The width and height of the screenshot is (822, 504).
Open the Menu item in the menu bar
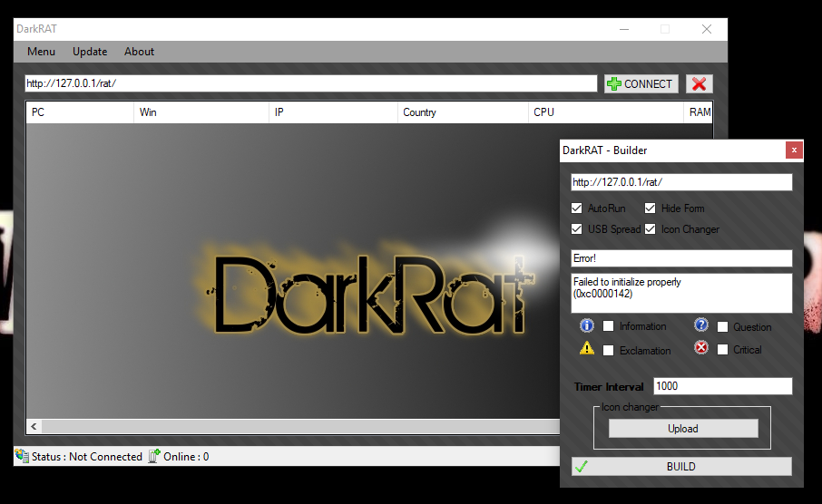pyautogui.click(x=41, y=52)
